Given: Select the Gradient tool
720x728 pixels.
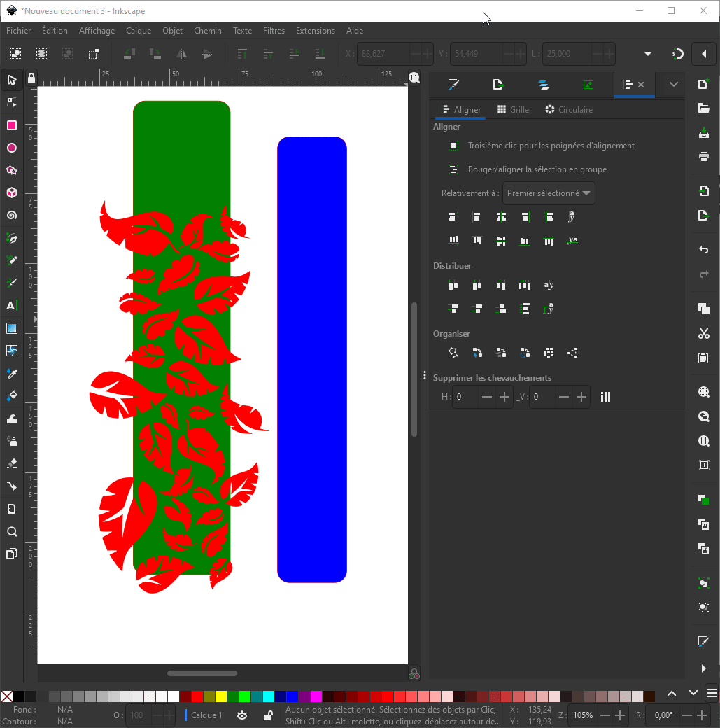Looking at the screenshot, I should click(11, 328).
